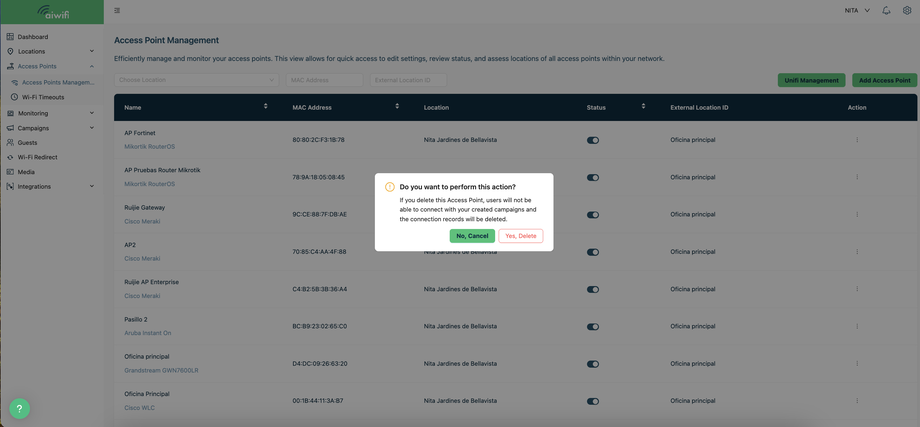The width and height of the screenshot is (920, 427).
Task: Sort by MAC Address column arrows
Action: click(397, 106)
